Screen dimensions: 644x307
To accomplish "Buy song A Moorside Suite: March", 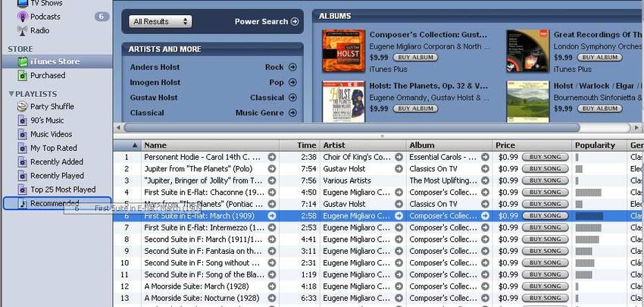I will click(x=546, y=286).
